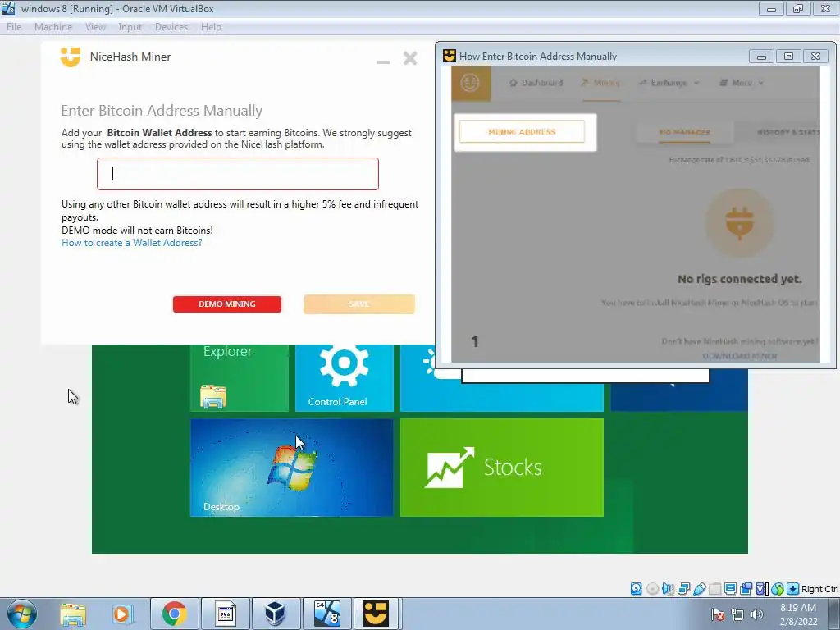Screen dimensions: 840x630
Task: Click the VirtualBox network adapters status icon
Action: [683, 589]
